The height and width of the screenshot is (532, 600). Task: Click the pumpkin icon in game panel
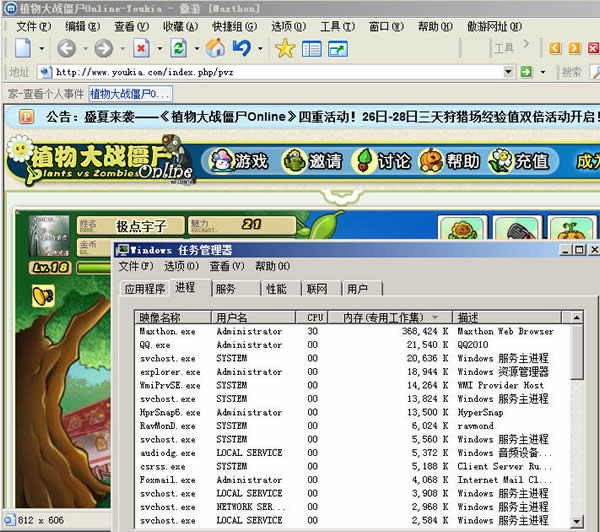(572, 228)
